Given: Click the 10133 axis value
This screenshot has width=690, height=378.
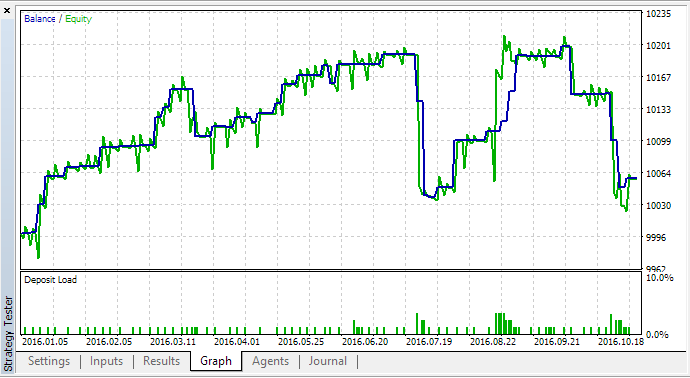Looking at the screenshot, I should click(x=658, y=109).
